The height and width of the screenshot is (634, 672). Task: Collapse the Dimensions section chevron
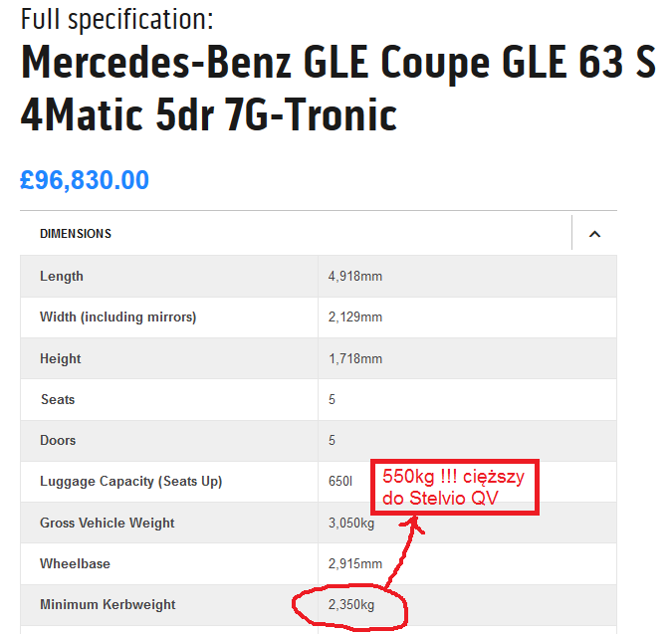point(595,234)
